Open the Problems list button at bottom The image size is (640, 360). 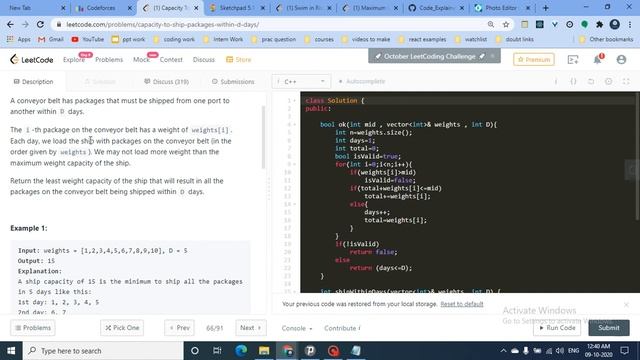click(33, 328)
